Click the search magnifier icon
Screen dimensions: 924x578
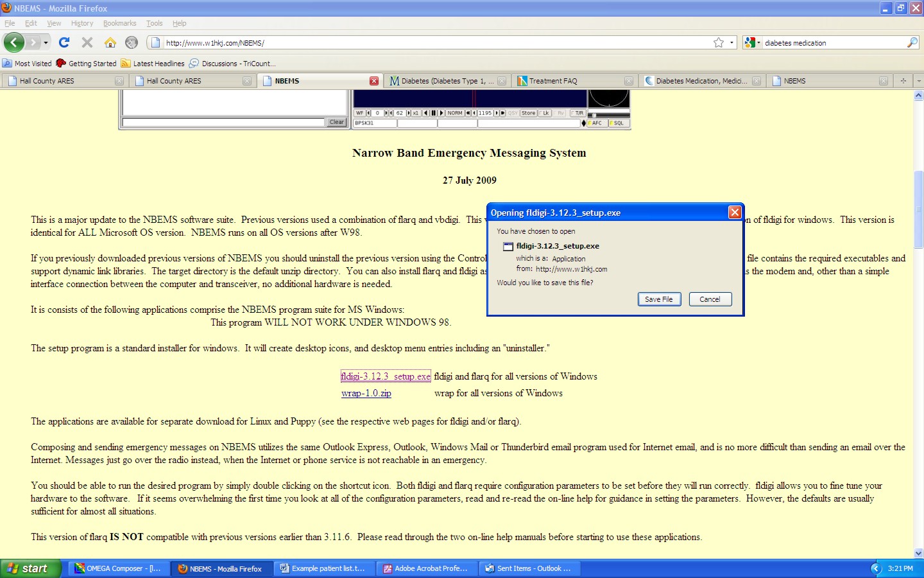tap(912, 42)
